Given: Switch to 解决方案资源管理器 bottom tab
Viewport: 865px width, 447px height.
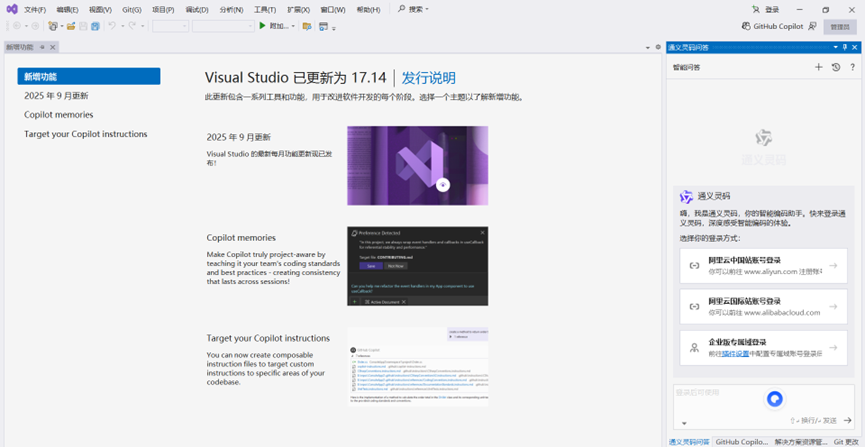Looking at the screenshot, I should coord(801,441).
